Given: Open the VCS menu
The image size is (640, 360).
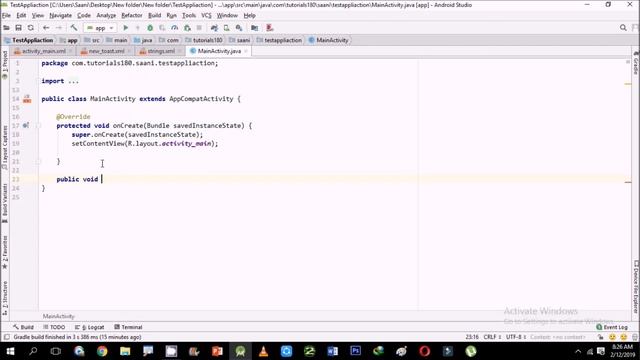Looking at the screenshot, I should [x=206, y=16].
